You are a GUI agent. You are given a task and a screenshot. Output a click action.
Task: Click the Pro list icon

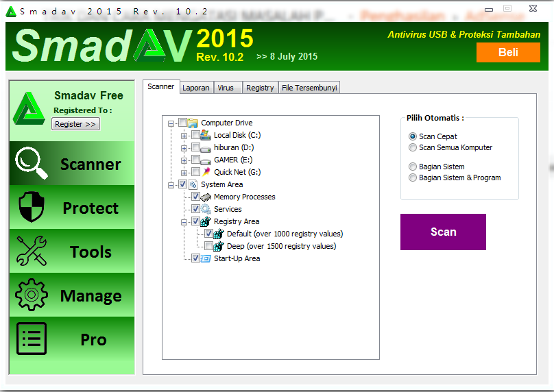[32, 339]
